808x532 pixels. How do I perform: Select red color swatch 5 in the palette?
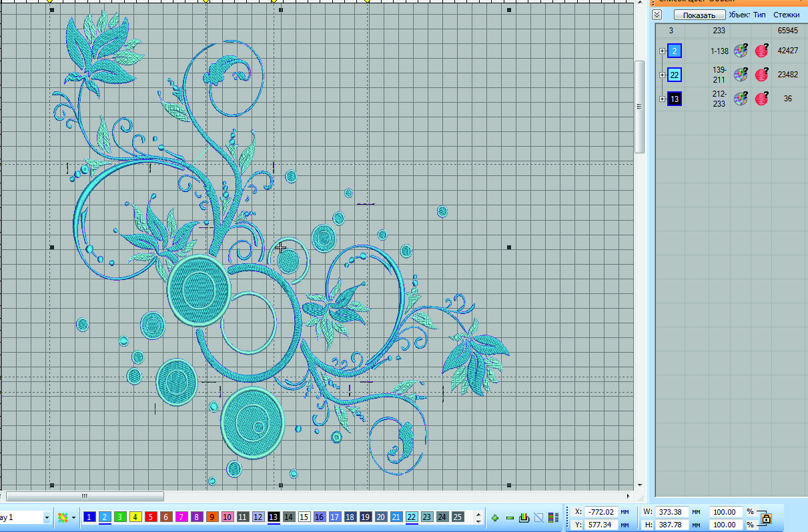[151, 517]
